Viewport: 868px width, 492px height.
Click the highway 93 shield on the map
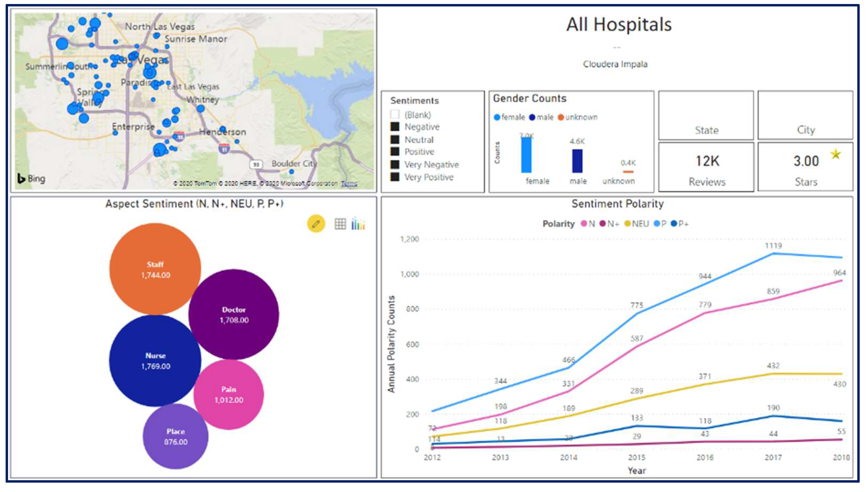pyautogui.click(x=256, y=164)
